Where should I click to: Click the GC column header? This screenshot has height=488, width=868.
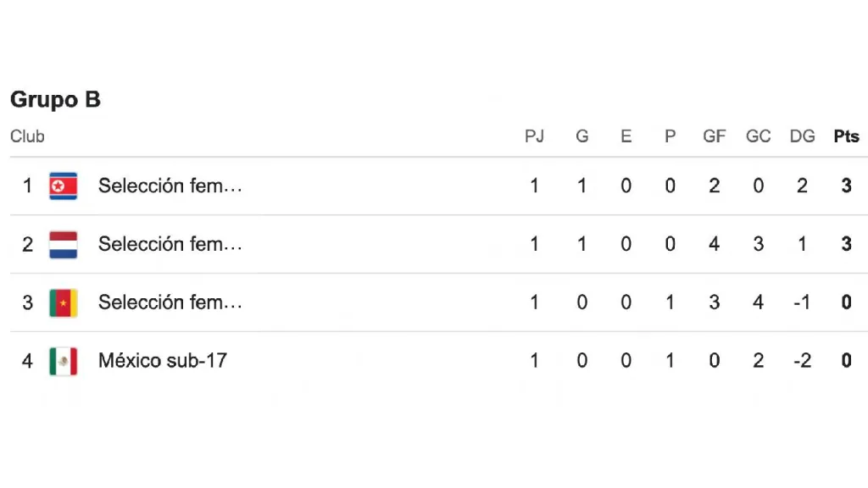tap(758, 136)
